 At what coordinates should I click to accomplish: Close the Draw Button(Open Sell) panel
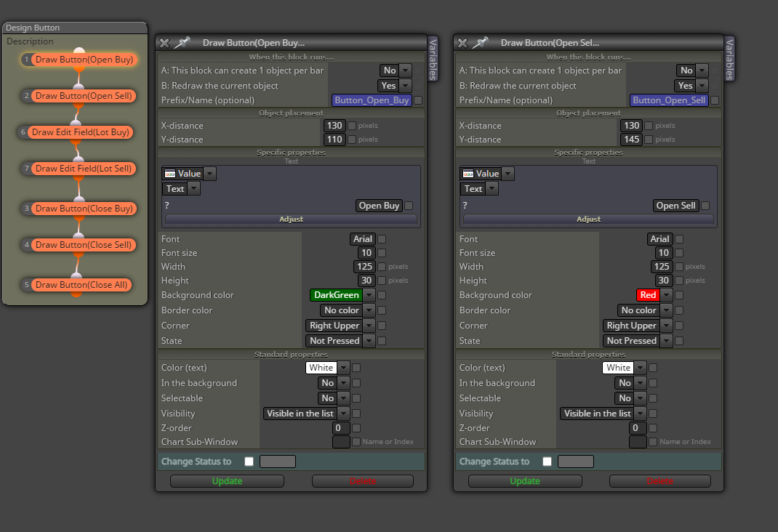pos(462,43)
